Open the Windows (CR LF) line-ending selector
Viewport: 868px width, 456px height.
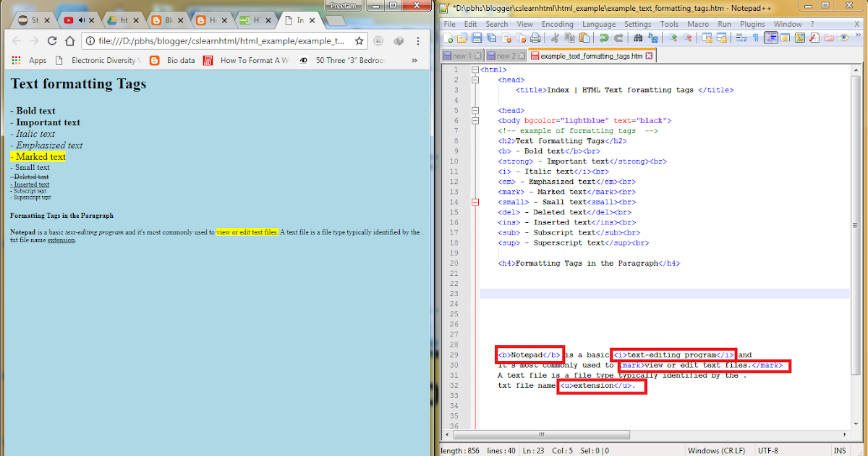tap(716, 450)
